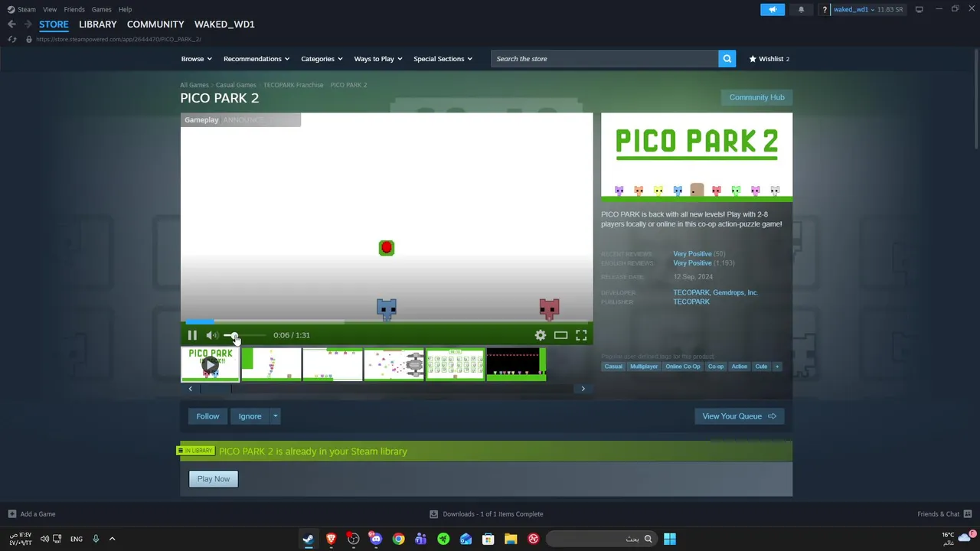Open the notifications bell

801,9
